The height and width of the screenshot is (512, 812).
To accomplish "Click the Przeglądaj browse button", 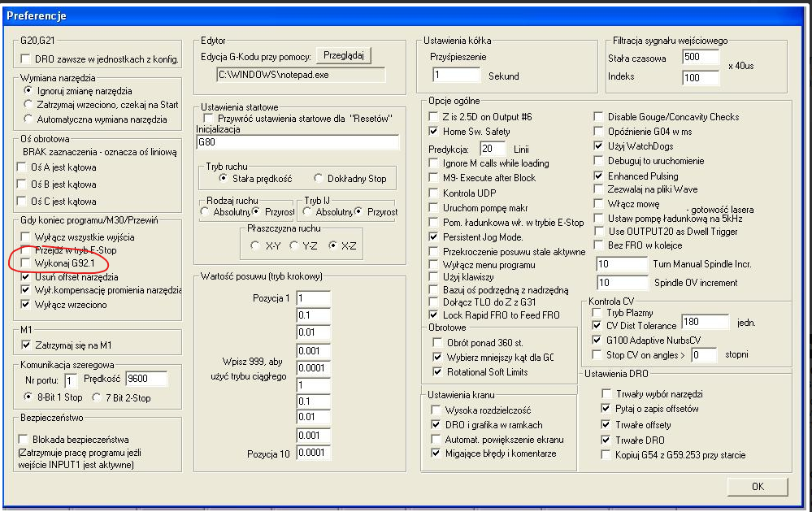I will [343, 55].
